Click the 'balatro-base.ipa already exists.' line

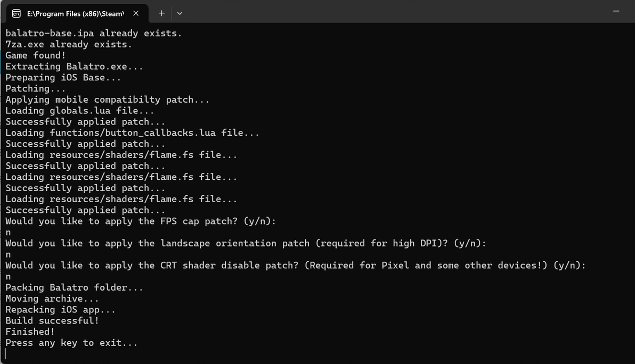click(93, 33)
